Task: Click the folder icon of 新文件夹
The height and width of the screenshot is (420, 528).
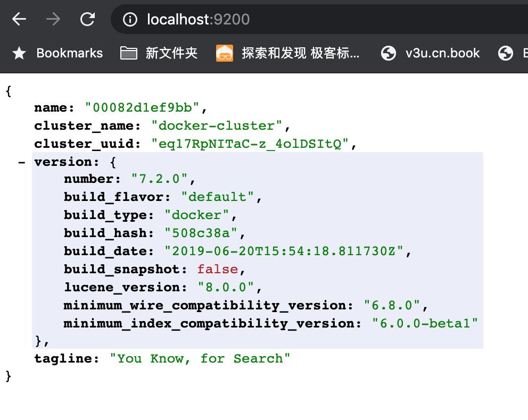Action: (128, 53)
